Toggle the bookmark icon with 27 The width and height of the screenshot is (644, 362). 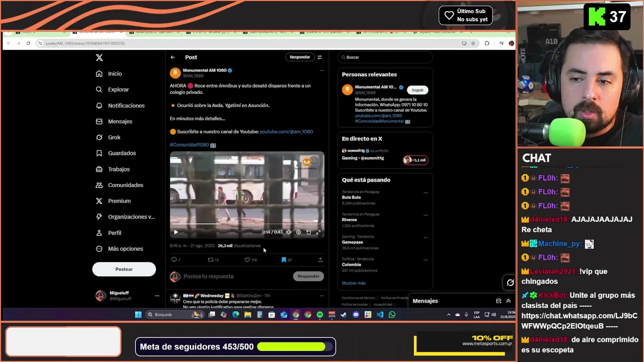286,260
